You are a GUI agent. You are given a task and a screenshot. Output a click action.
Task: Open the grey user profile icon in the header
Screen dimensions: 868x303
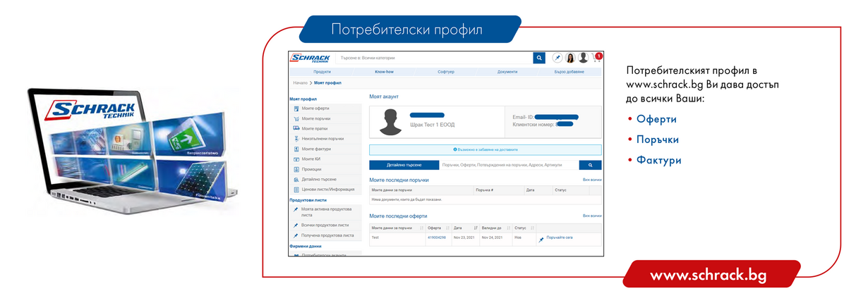click(583, 58)
